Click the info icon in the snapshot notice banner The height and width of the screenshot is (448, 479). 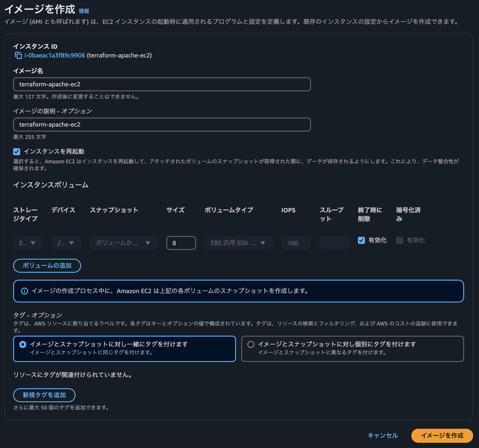(25, 291)
